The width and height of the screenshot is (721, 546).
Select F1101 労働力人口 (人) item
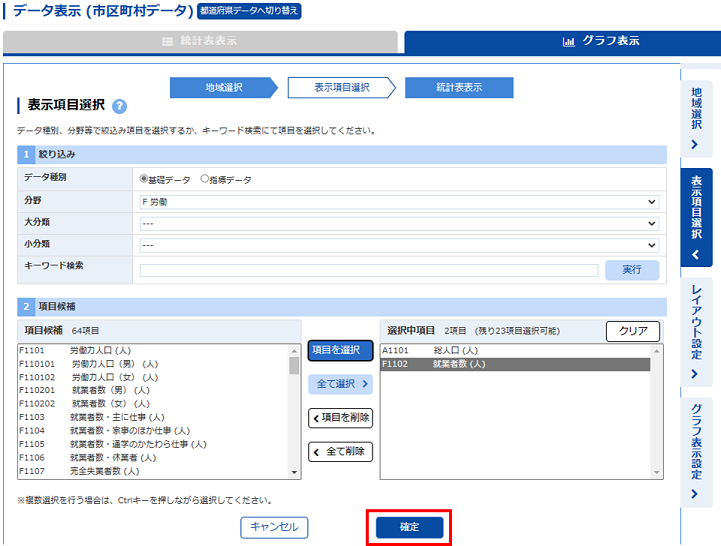[154, 351]
